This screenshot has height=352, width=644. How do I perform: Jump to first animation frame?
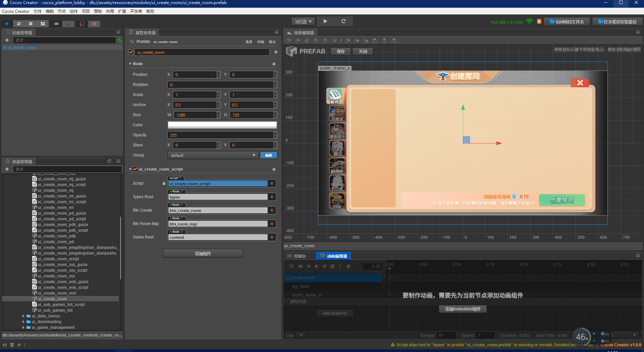tap(301, 266)
